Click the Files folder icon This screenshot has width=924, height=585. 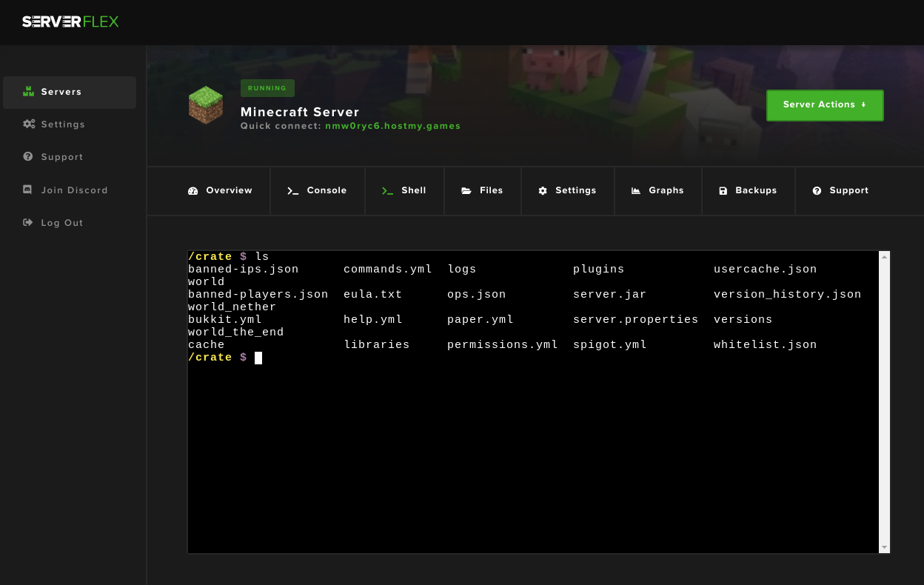pos(466,191)
